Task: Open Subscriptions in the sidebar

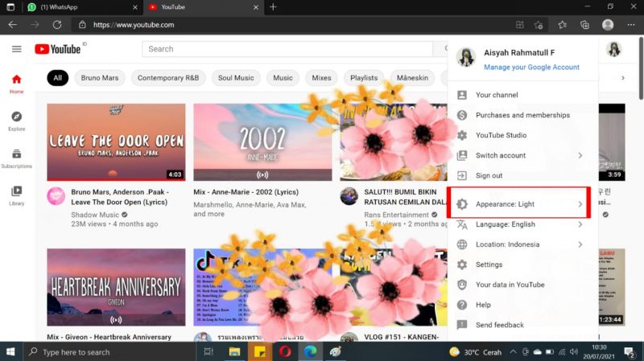Action: coord(16,158)
